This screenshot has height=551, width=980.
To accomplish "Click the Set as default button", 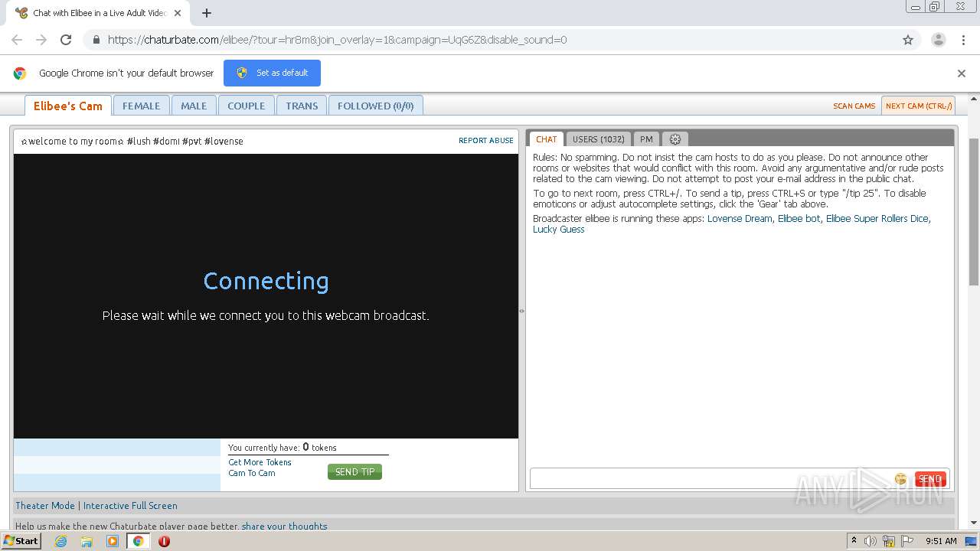I will (272, 73).
